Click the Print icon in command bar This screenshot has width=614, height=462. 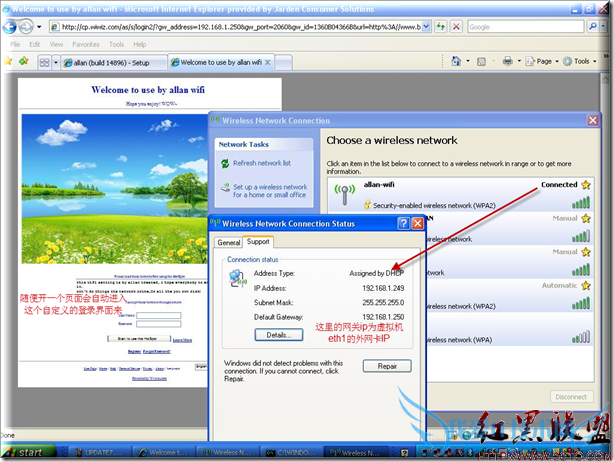(508, 61)
